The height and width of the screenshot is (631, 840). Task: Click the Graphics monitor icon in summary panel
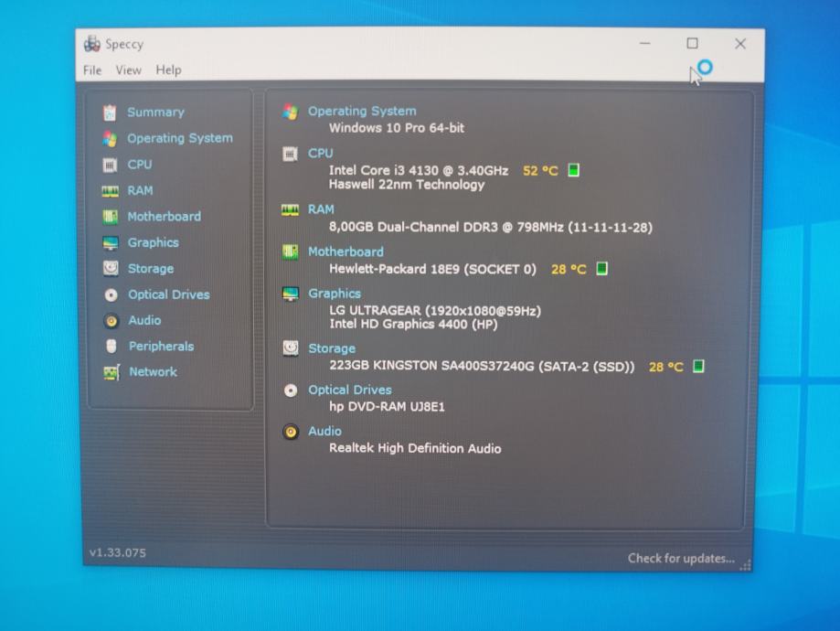(x=290, y=294)
